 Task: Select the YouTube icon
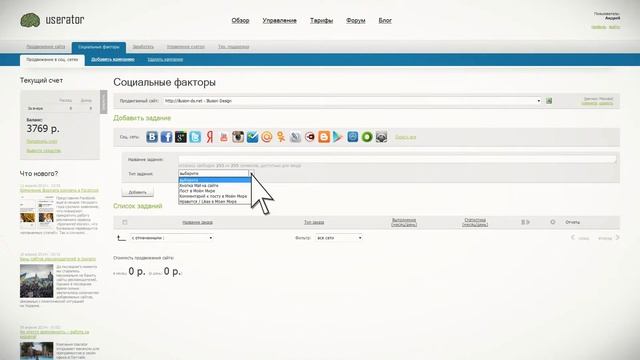pyautogui.click(x=224, y=137)
